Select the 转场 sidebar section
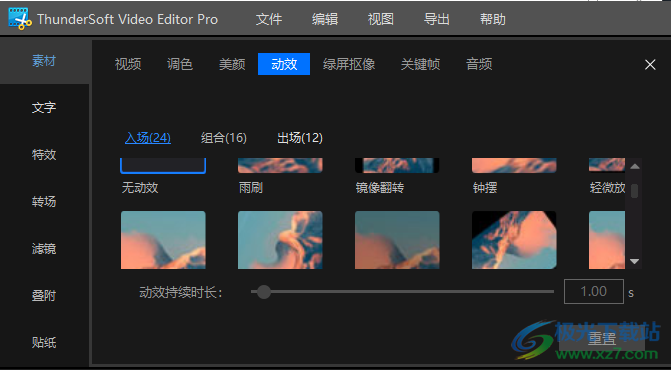The image size is (671, 370). coord(44,201)
